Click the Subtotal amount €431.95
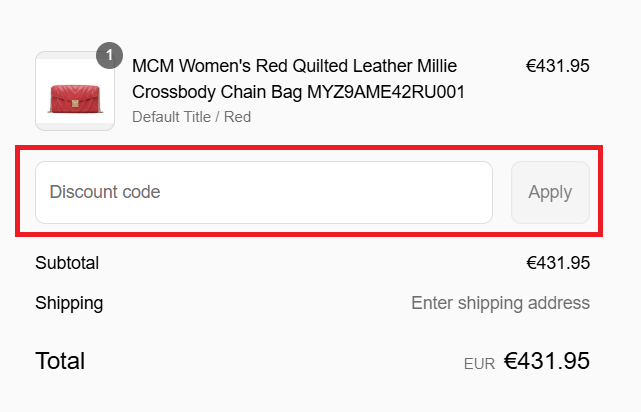The height and width of the screenshot is (412, 641). (557, 263)
